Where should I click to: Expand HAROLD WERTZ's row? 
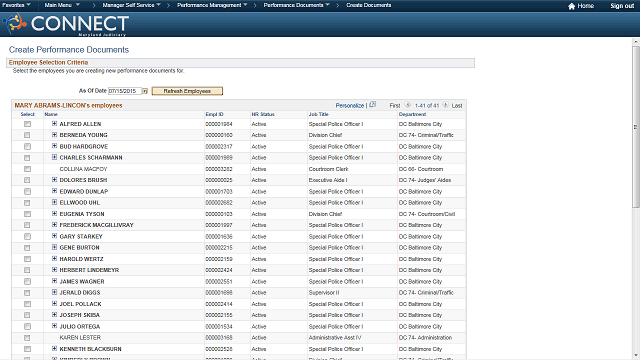(x=54, y=258)
